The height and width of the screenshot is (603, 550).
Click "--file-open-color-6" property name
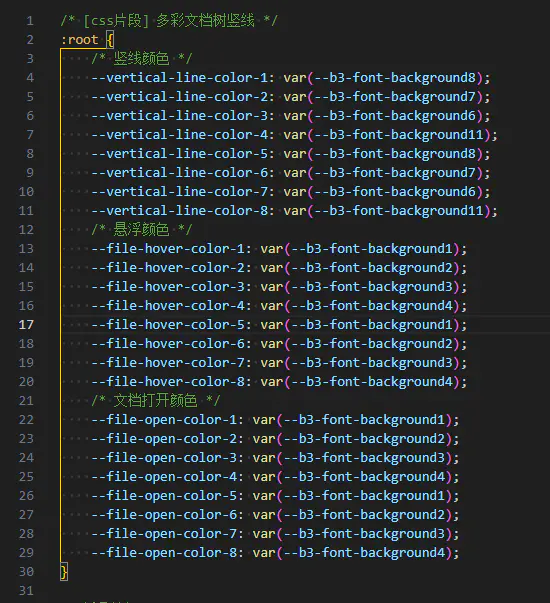pyautogui.click(x=164, y=515)
